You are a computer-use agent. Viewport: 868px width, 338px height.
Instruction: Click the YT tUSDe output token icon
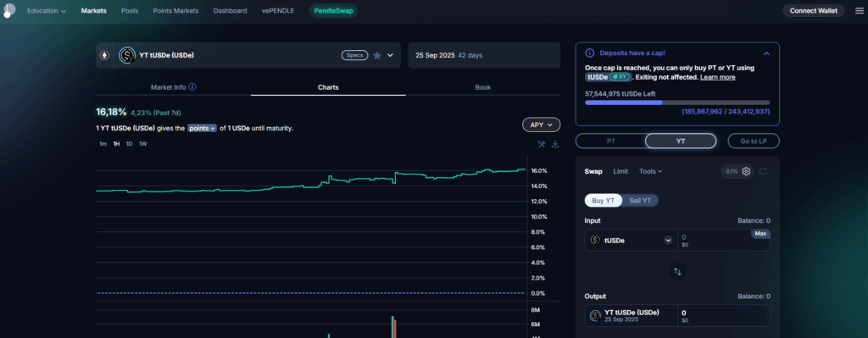[595, 315]
